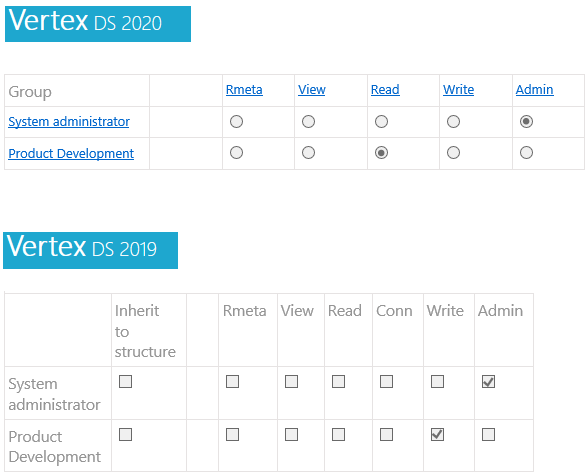Enable Inherit to structure for System administrator

point(125,382)
